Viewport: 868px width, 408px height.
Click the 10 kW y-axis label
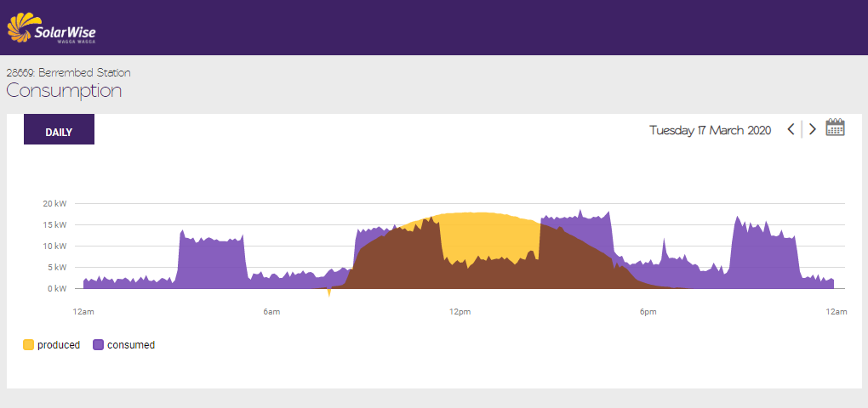pos(54,246)
